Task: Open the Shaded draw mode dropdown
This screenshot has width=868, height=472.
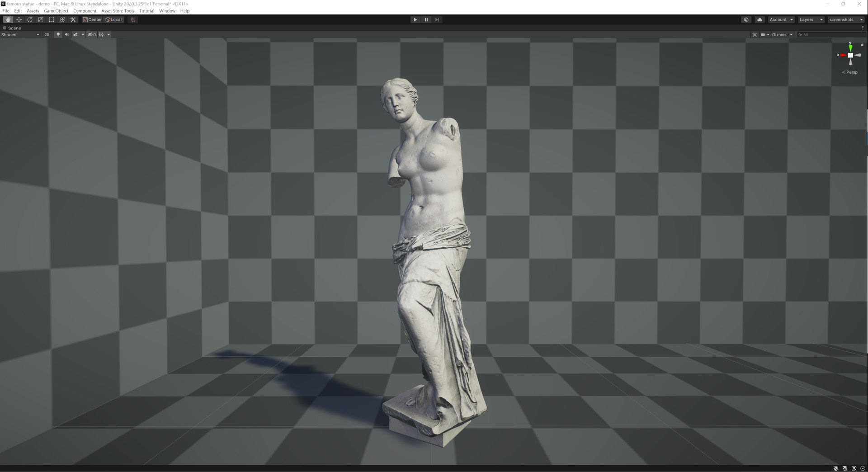Action: tap(20, 35)
